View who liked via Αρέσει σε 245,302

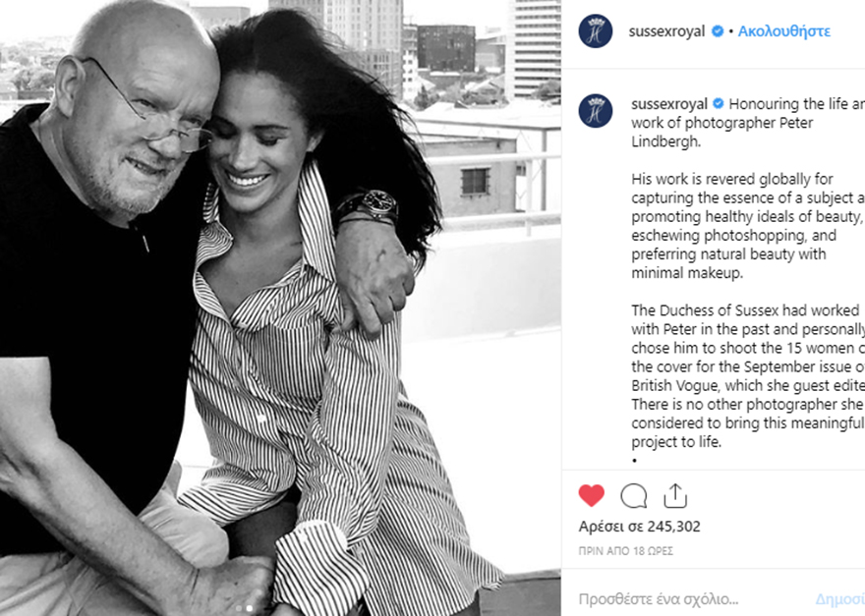pos(639,527)
